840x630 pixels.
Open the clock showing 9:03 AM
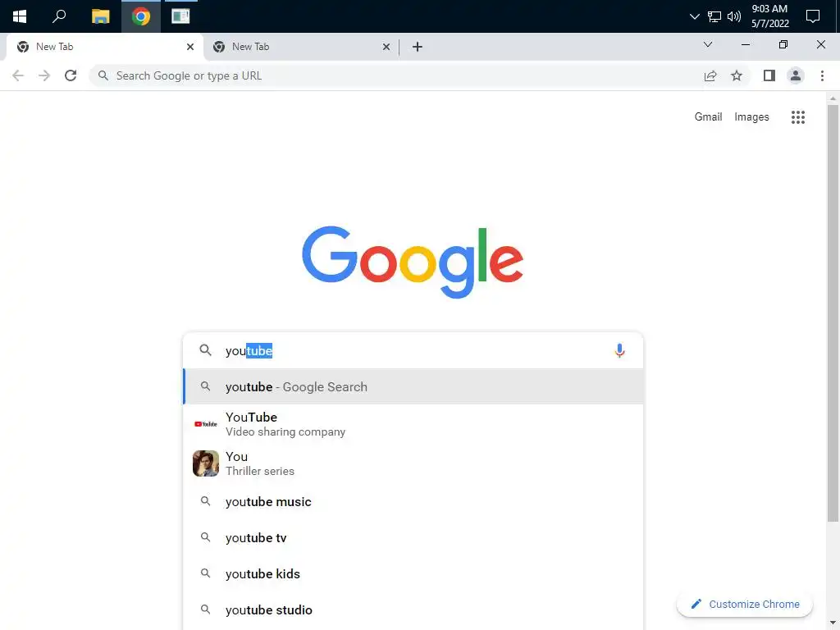(769, 16)
